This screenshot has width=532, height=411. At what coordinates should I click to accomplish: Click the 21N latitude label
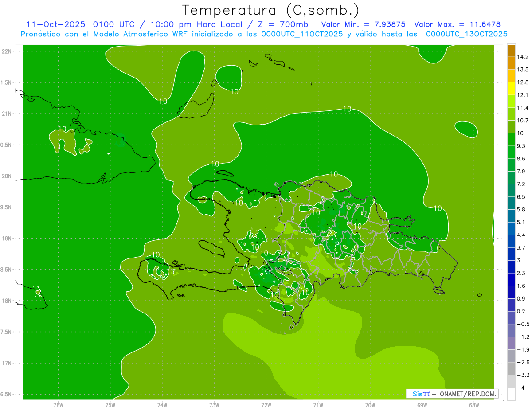[7, 114]
